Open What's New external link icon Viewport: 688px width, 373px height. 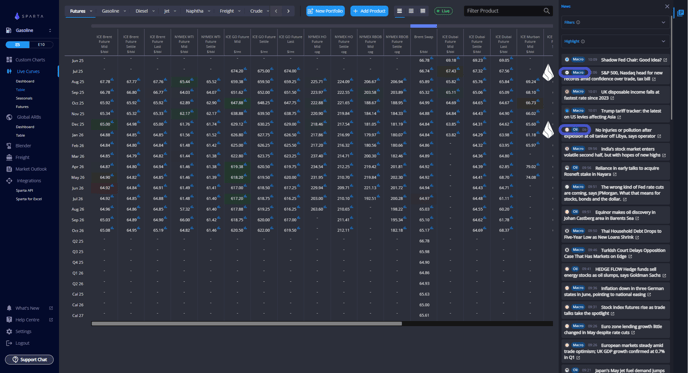(51, 308)
